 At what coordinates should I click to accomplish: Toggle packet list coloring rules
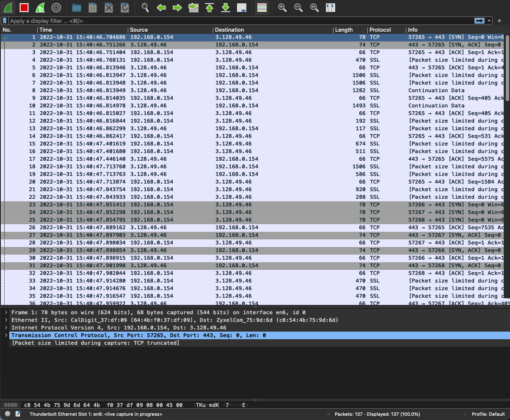pyautogui.click(x=262, y=8)
